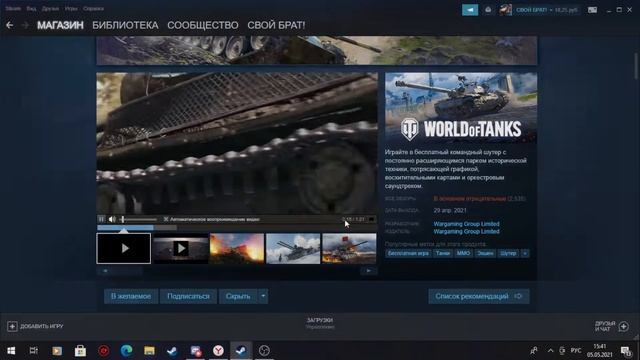The width and height of the screenshot is (640, 360).
Task: Go back with the left arrow
Action: [9, 25]
